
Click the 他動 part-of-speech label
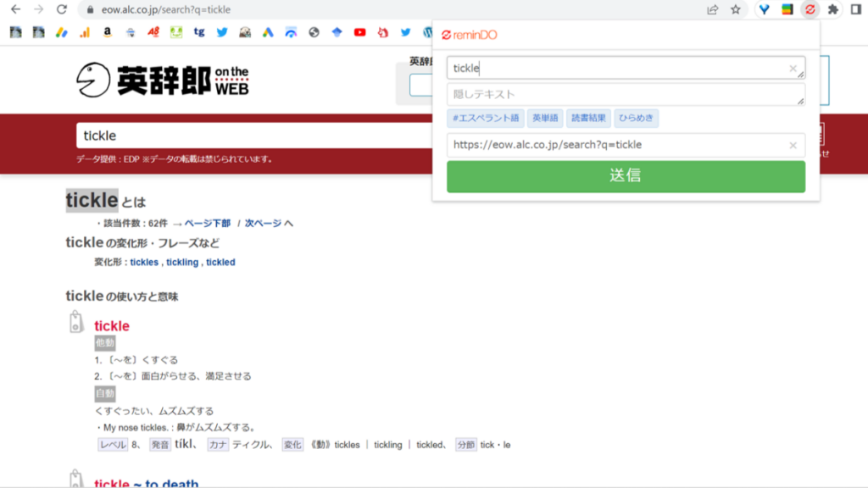[x=104, y=343]
